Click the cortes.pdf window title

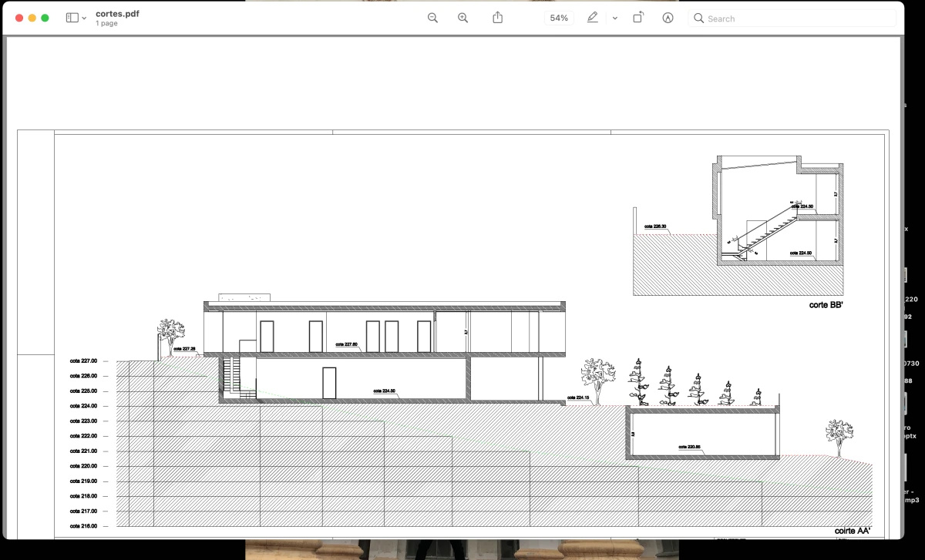point(117,13)
